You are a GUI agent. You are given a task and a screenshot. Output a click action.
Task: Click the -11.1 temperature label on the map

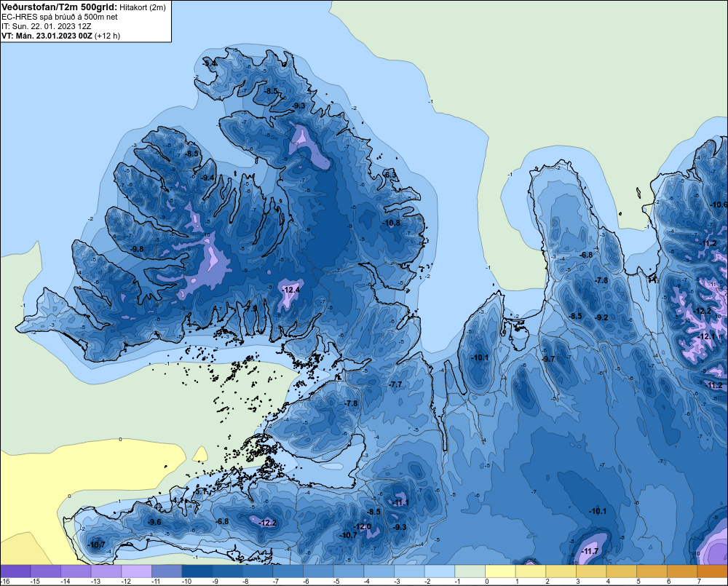400,502
